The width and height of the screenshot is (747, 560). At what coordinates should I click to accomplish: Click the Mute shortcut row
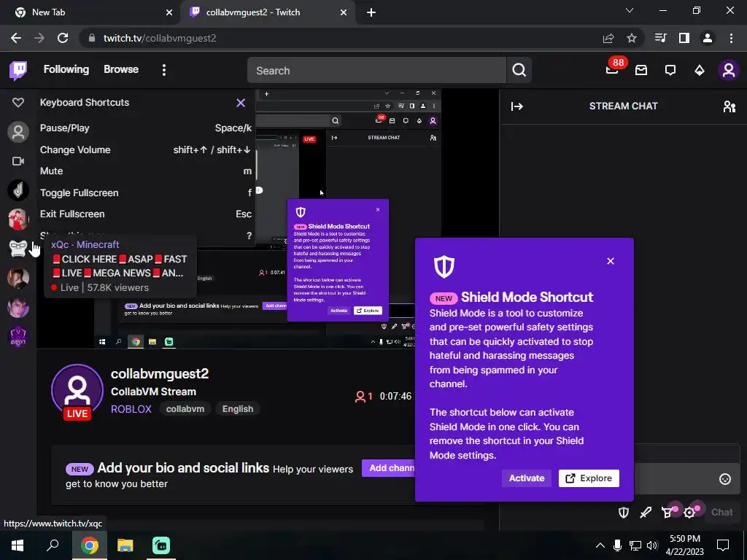146,171
